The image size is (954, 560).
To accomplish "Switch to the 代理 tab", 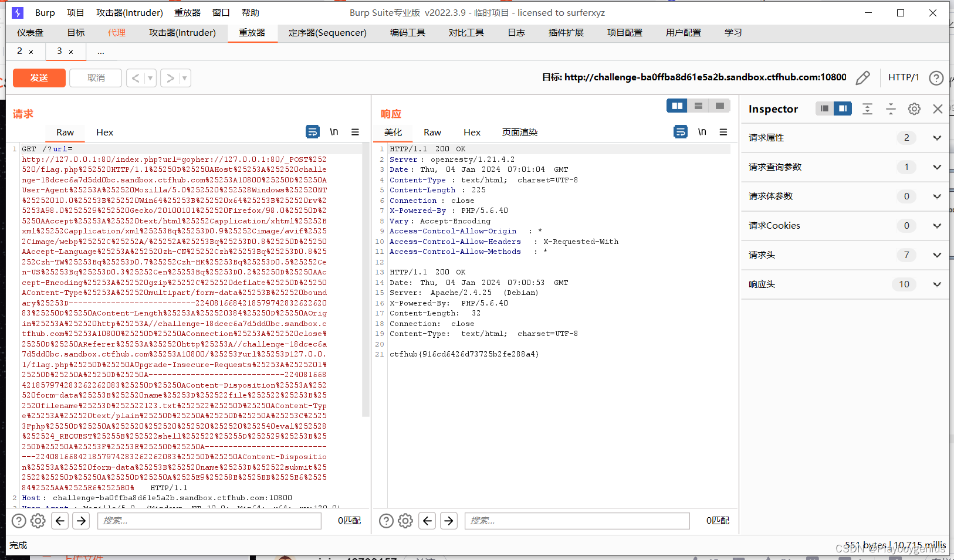I will coord(116,32).
